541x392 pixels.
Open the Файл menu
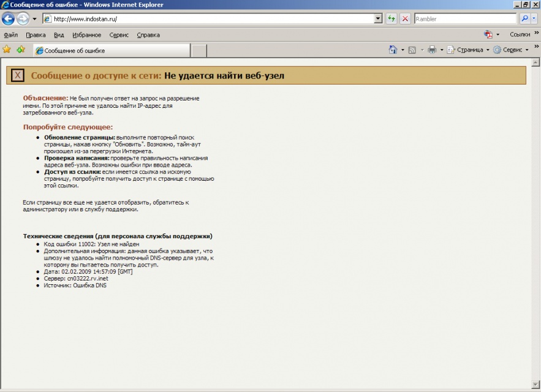pyautogui.click(x=11, y=35)
